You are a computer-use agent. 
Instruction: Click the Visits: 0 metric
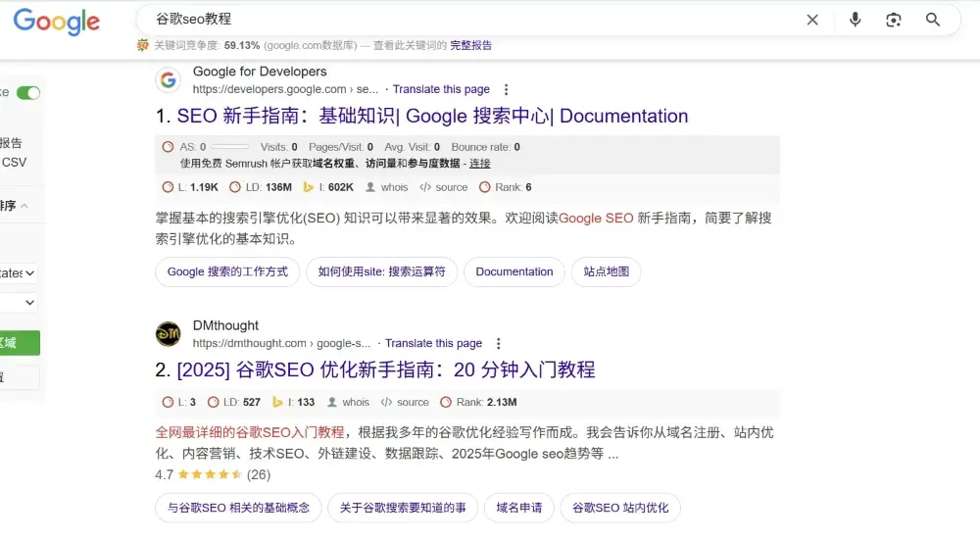click(x=278, y=147)
